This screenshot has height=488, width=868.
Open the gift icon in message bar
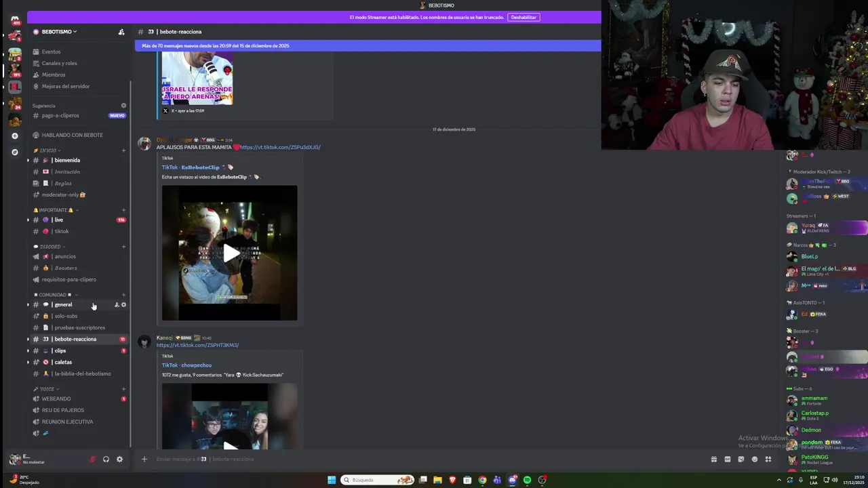click(x=714, y=459)
